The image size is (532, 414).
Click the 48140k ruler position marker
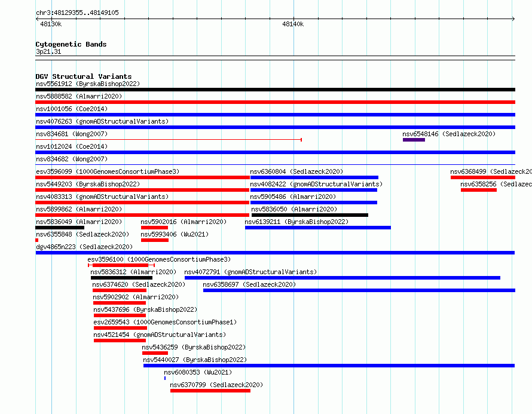(x=293, y=24)
